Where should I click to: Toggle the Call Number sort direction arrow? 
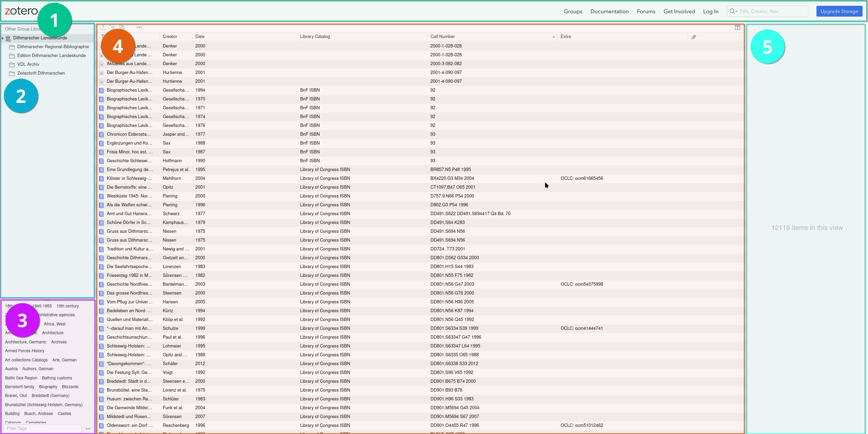coord(554,37)
